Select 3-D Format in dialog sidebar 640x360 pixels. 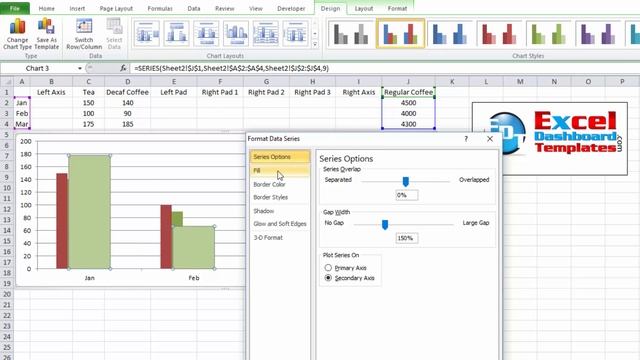[x=280, y=238]
